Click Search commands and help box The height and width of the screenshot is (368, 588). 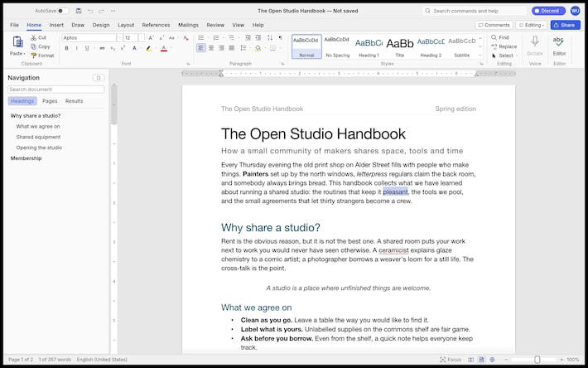point(475,11)
